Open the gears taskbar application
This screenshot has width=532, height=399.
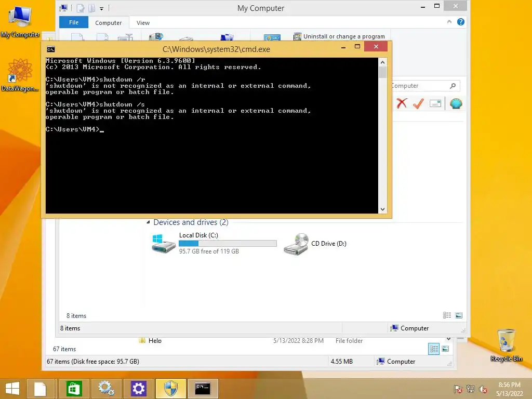pyautogui.click(x=106, y=389)
